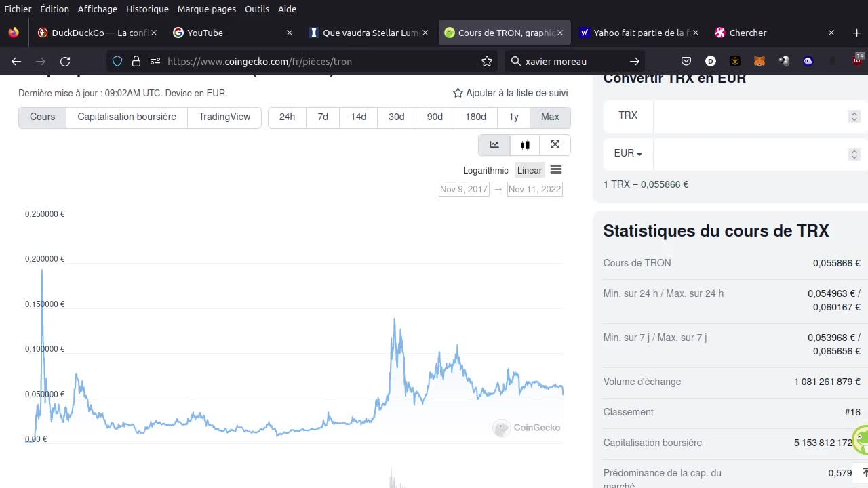Screen dimensions: 868x488
Task: Select the Max time range
Action: click(550, 117)
